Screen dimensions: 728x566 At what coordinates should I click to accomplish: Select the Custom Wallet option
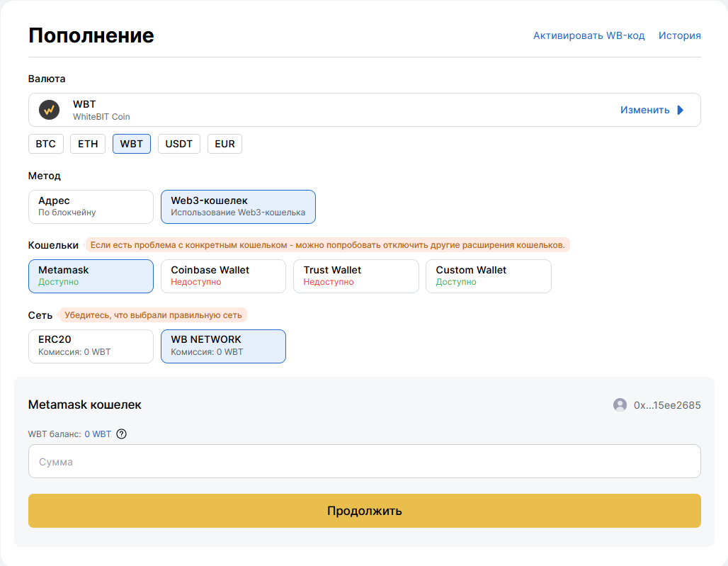coord(489,276)
